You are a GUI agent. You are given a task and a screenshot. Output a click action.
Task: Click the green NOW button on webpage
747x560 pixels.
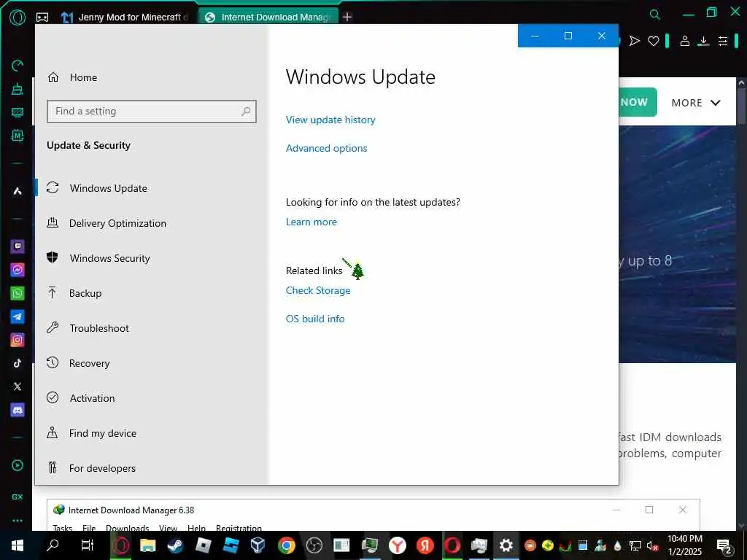tap(638, 102)
